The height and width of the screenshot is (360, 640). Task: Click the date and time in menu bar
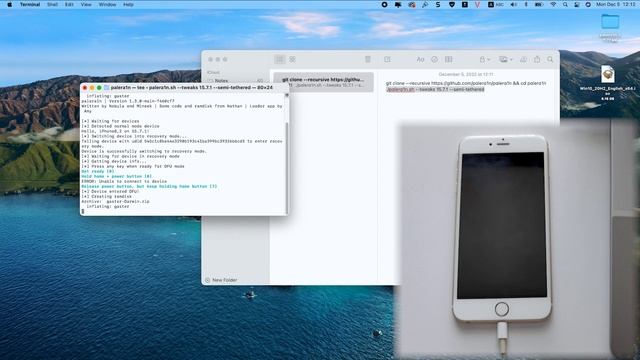tap(616, 4)
